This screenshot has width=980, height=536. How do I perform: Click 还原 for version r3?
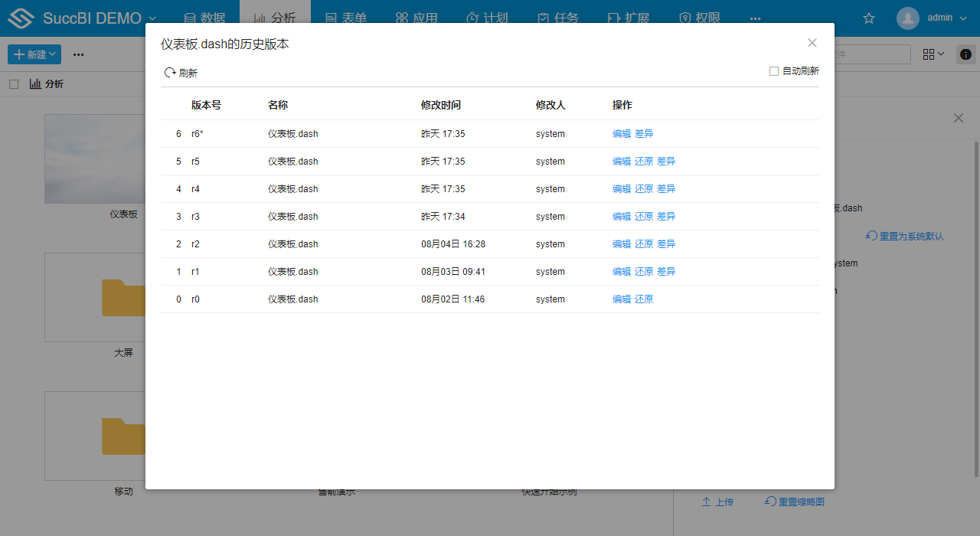pyautogui.click(x=644, y=217)
